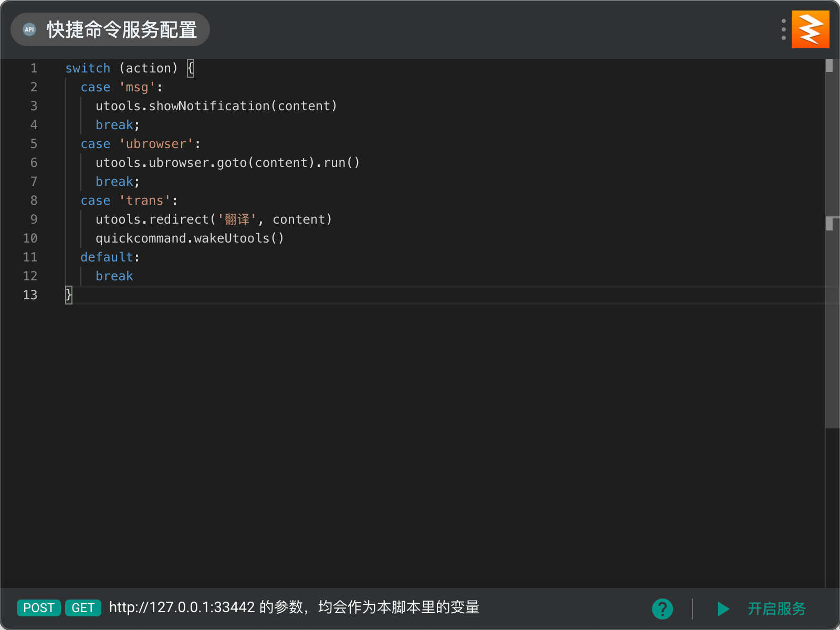This screenshot has width=840, height=630.
Task: Place cursor on the 'switch' keyword
Action: (x=88, y=68)
